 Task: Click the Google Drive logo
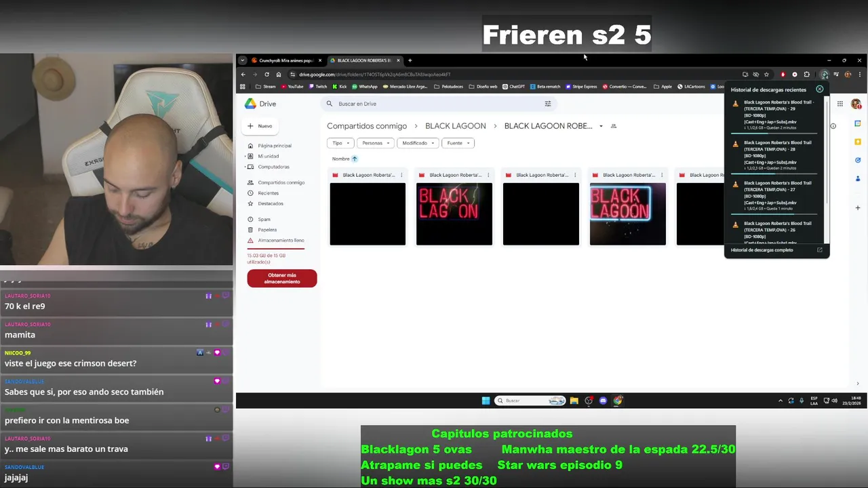pos(250,104)
